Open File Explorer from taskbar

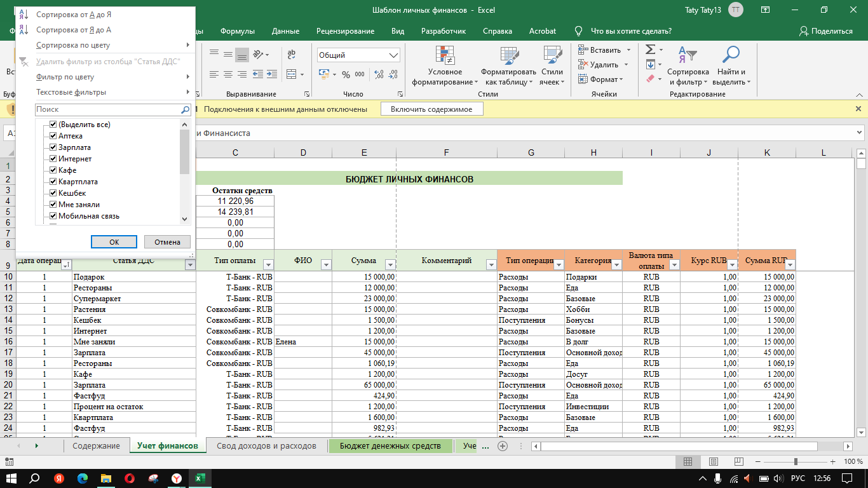(105, 478)
